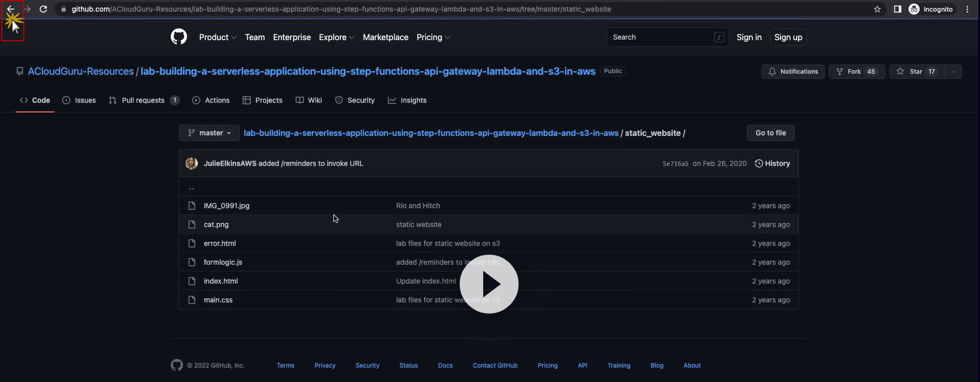The image size is (980, 382).
Task: Open the repository name link in title
Action: tap(368, 71)
